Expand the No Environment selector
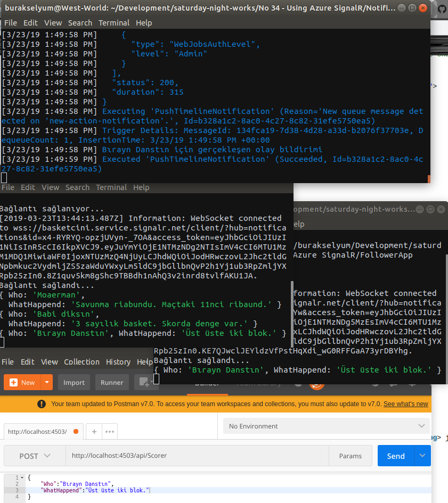Image resolution: width=448 pixels, height=503 pixels. 326,426
